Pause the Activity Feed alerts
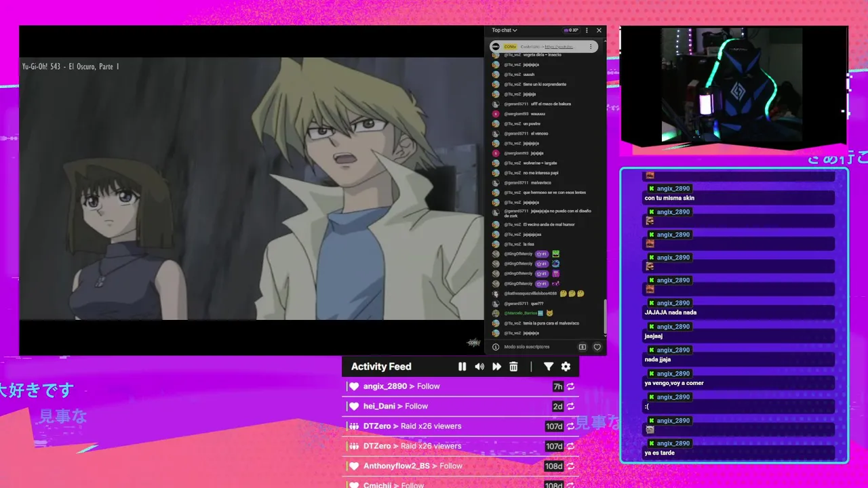 462,367
